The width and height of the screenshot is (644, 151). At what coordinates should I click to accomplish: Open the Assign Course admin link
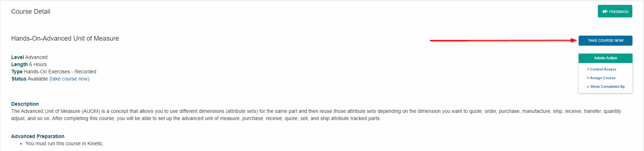tap(603, 78)
